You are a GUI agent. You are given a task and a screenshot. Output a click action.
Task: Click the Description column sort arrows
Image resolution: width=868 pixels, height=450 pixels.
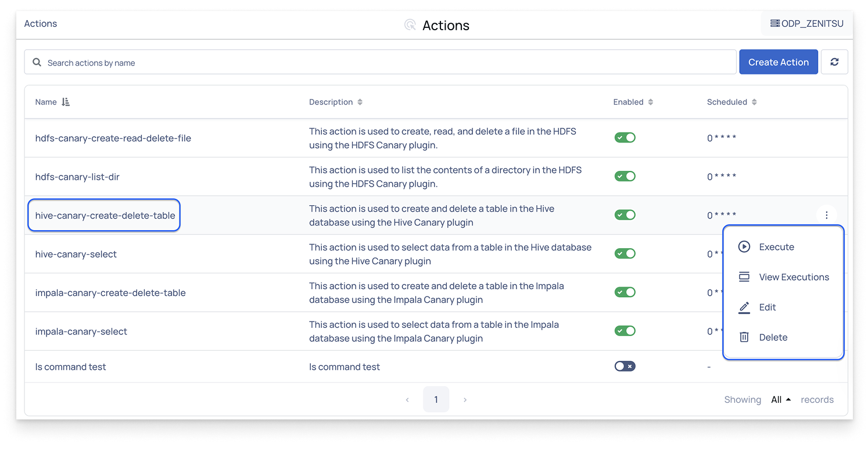[360, 102]
